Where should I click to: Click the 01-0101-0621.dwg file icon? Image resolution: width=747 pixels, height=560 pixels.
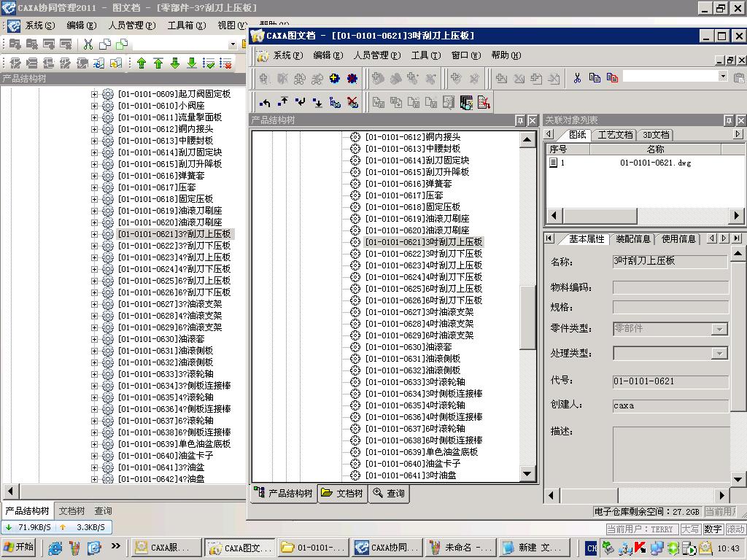click(554, 163)
